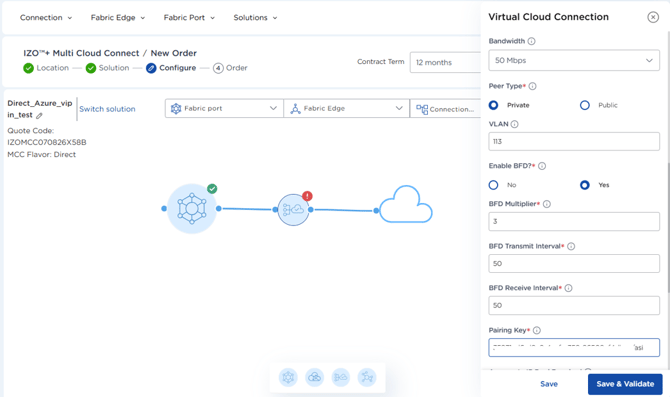
Task: Click the first fabric port icon in bottom palette
Action: [288, 377]
